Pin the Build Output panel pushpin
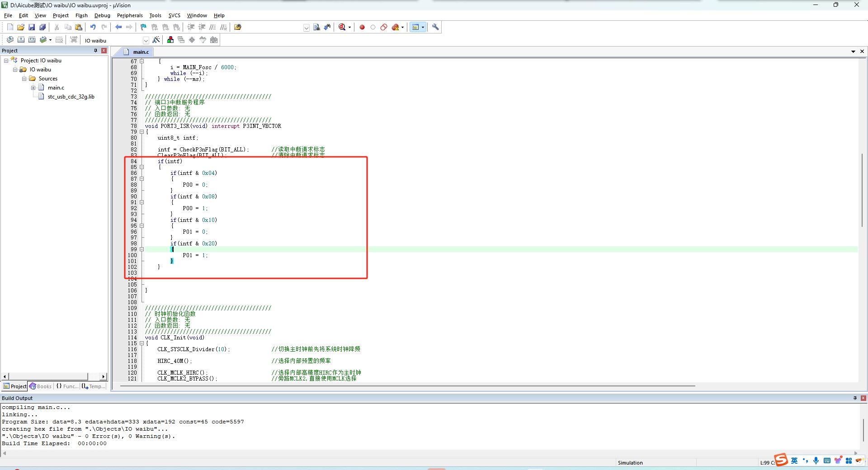Viewport: 868px width, 470px height. coord(855,398)
